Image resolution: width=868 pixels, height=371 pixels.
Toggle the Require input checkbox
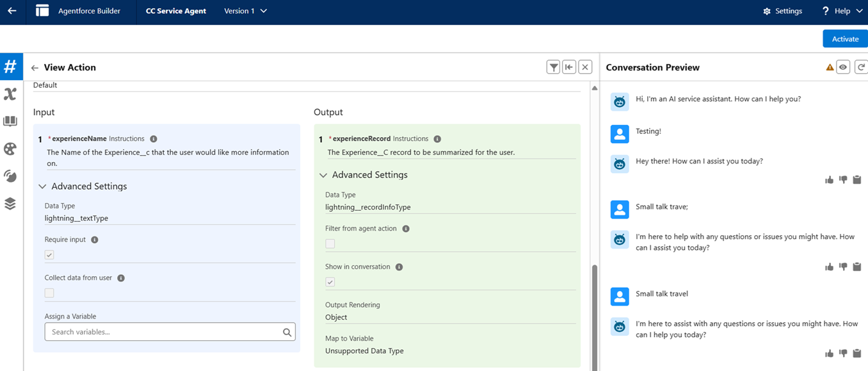[x=49, y=254]
